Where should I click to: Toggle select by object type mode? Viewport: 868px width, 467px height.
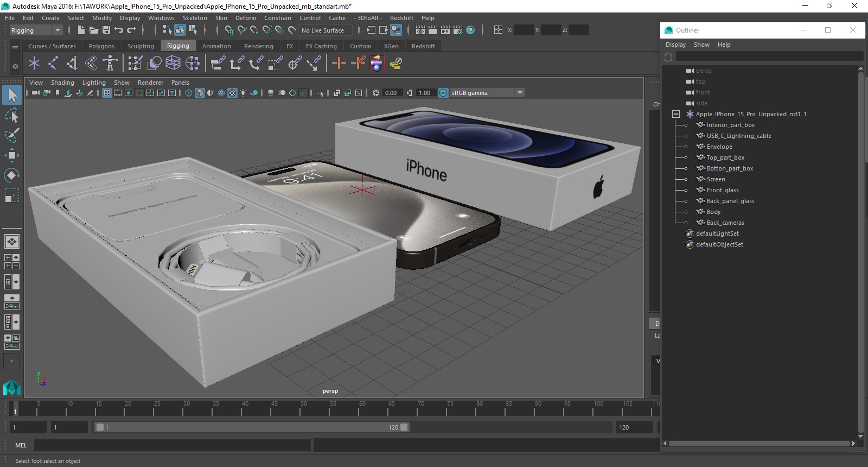point(180,30)
